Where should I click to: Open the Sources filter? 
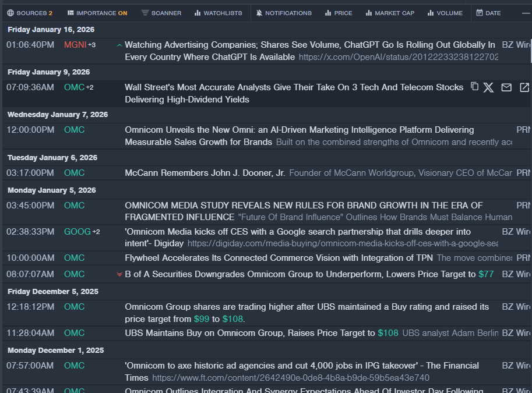pyautogui.click(x=29, y=13)
